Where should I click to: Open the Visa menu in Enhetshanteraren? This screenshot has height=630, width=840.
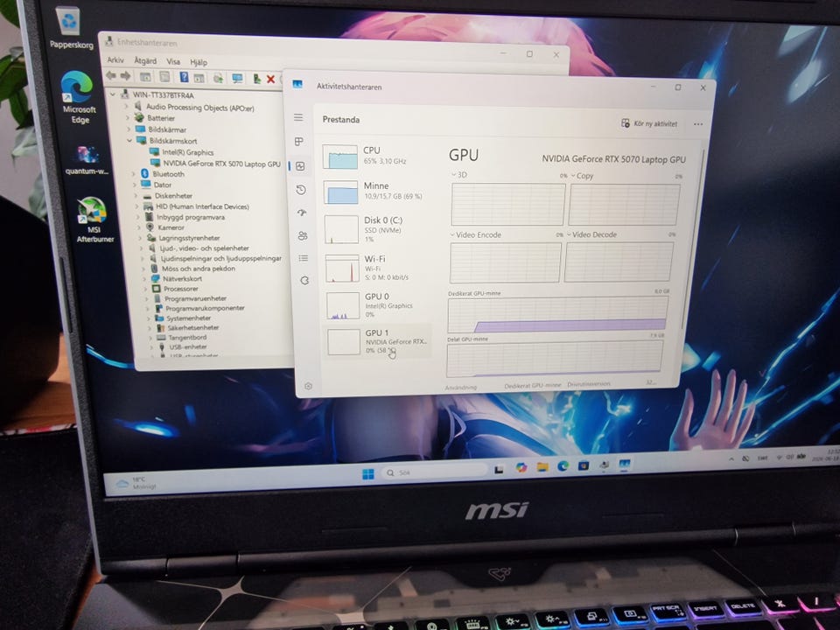(x=173, y=61)
